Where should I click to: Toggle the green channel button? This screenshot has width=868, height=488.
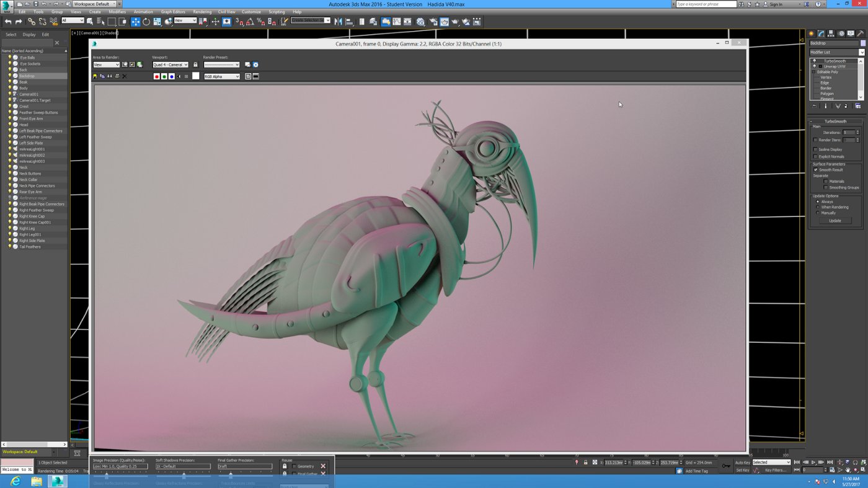[x=164, y=76]
